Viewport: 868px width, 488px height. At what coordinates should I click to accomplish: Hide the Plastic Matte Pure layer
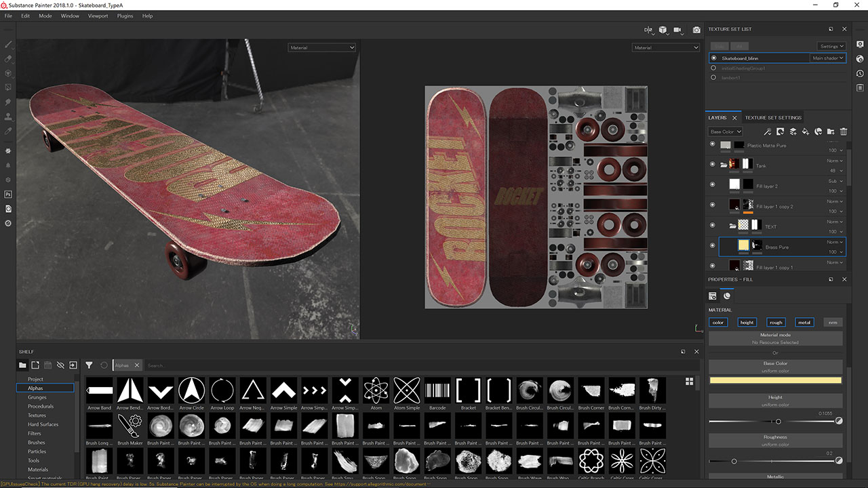712,144
